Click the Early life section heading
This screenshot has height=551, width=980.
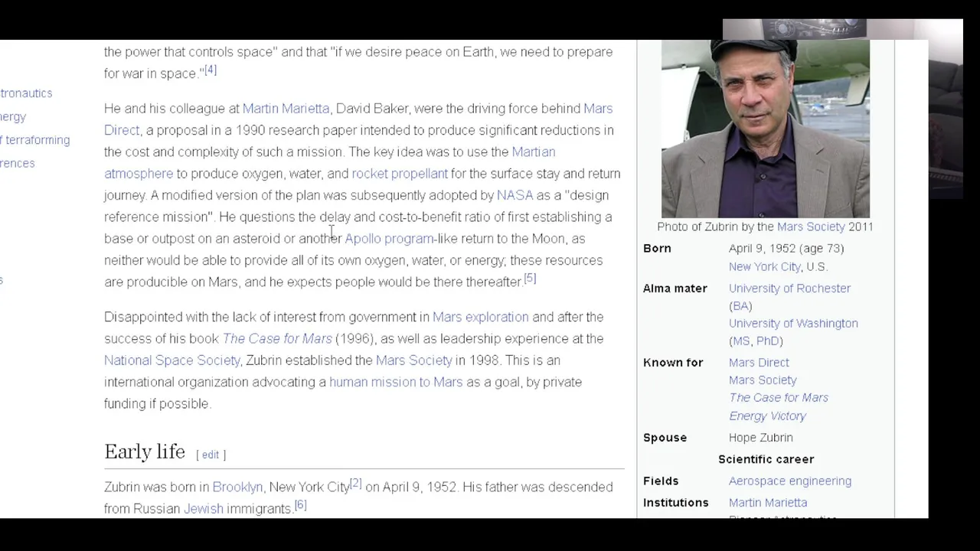[x=145, y=452]
